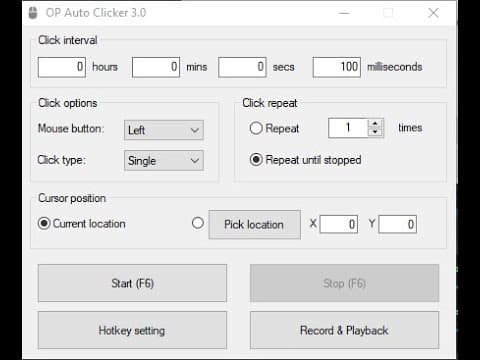Click the OP Auto Clicker mouse icon
The width and height of the screenshot is (480, 360).
coord(33,13)
